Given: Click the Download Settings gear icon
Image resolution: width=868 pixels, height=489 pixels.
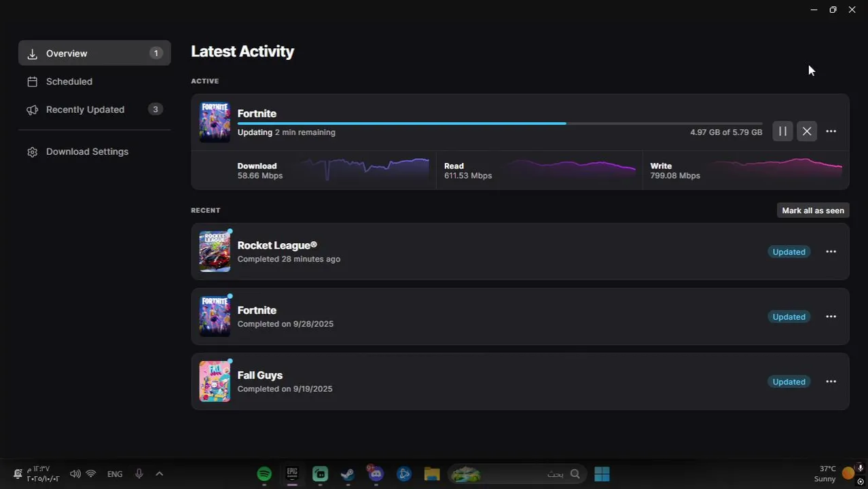Looking at the screenshot, I should pyautogui.click(x=32, y=152).
